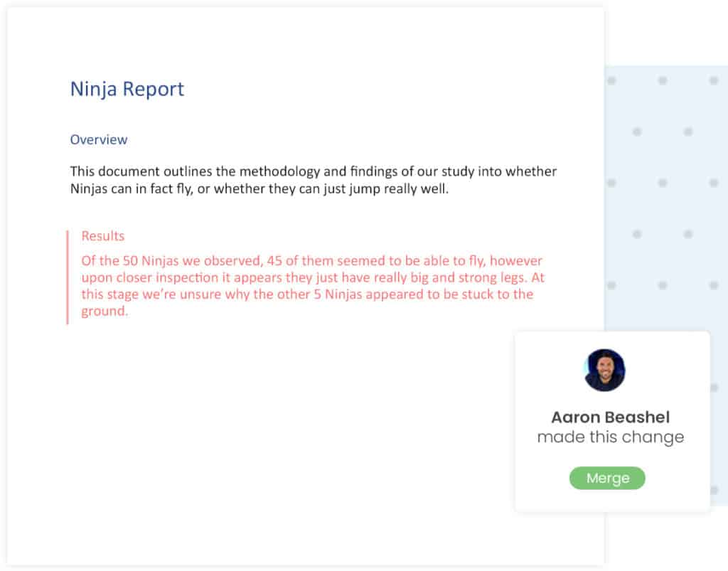
Task: Click the 'made this change' caption
Action: coord(611,437)
